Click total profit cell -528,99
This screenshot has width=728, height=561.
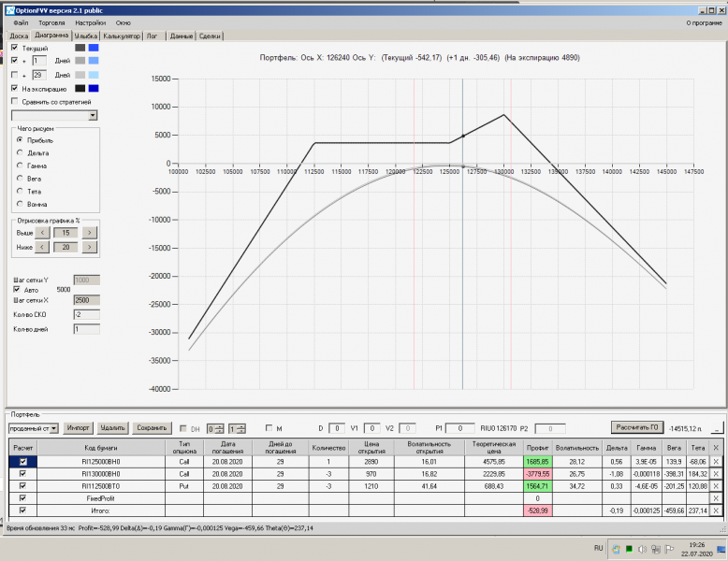coord(538,511)
